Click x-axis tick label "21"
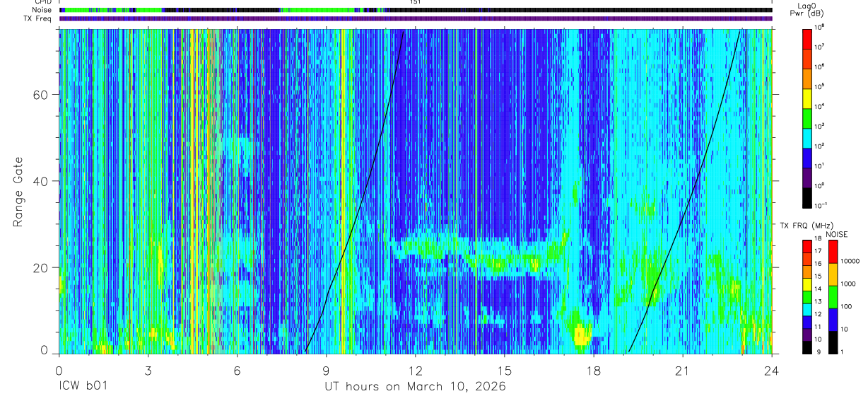 tap(683, 371)
